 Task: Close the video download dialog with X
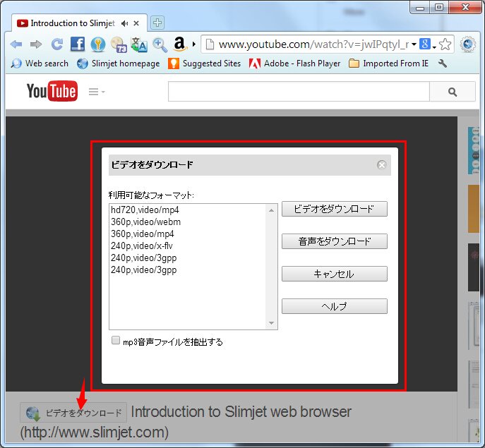(x=382, y=165)
